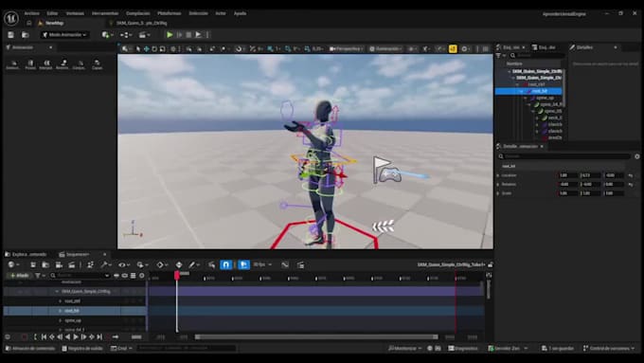
Task: Click the Sequencer play reverse button
Action: point(68,337)
